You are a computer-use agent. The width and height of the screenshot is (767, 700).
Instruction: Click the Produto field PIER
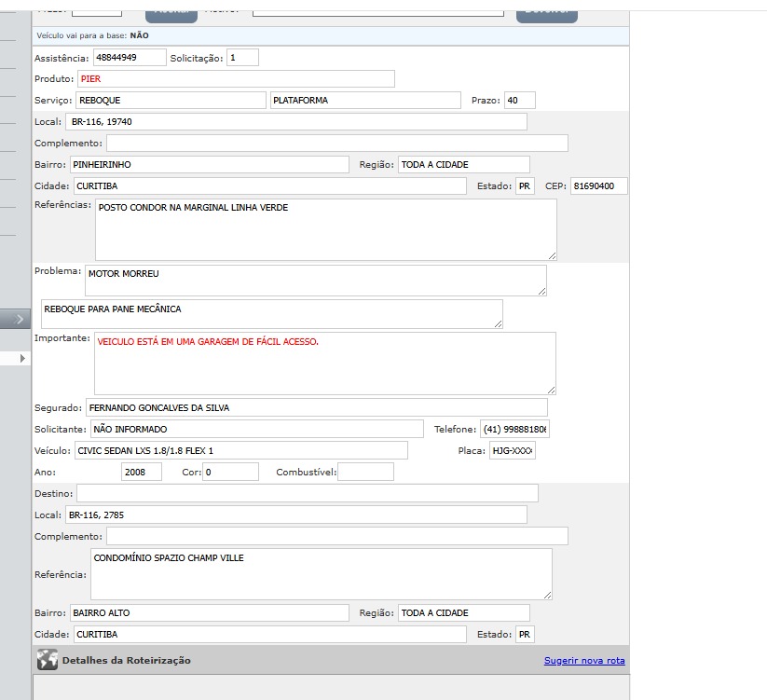pyautogui.click(x=236, y=78)
